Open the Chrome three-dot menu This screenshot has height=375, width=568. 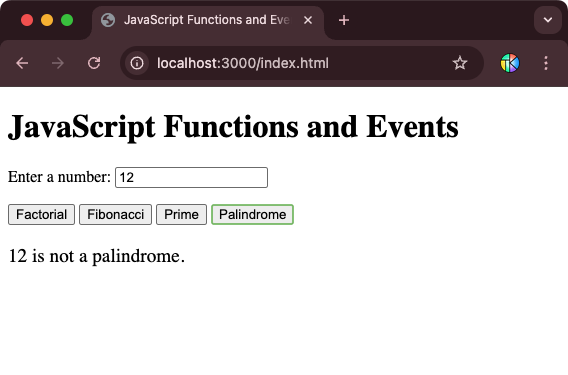546,63
